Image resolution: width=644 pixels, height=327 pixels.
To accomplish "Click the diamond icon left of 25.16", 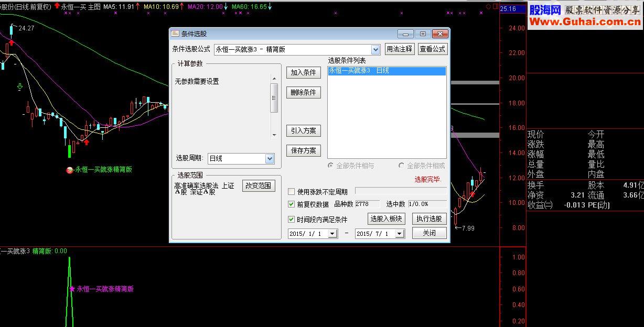I will (488, 6).
